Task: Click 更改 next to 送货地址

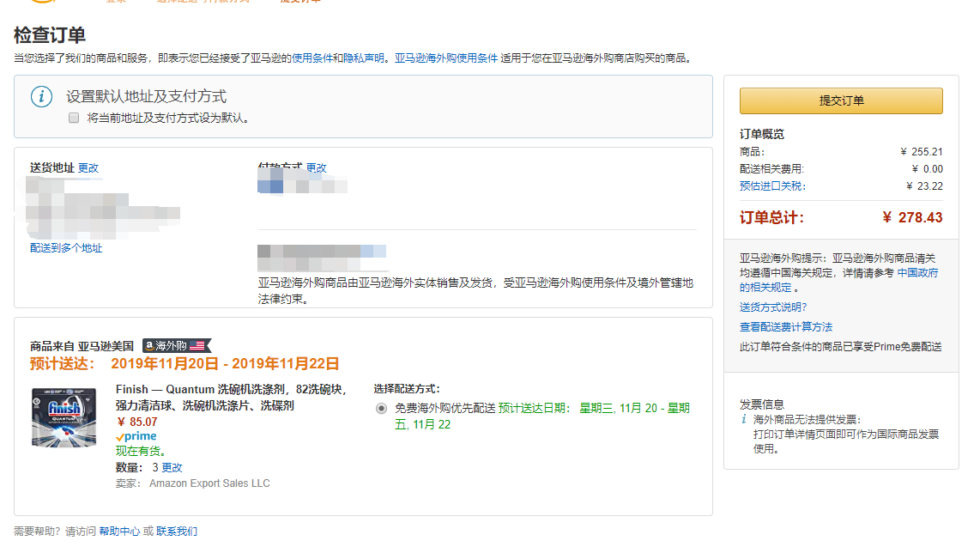Action: (x=88, y=168)
